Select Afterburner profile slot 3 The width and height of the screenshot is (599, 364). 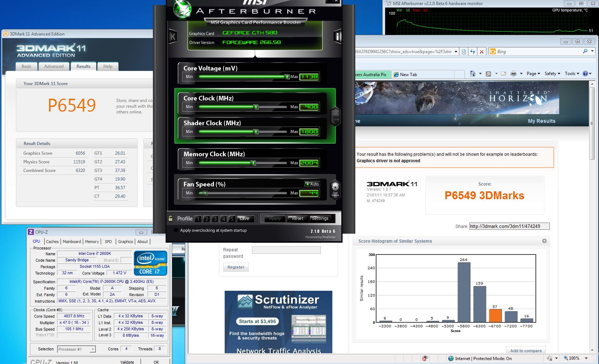click(x=215, y=219)
